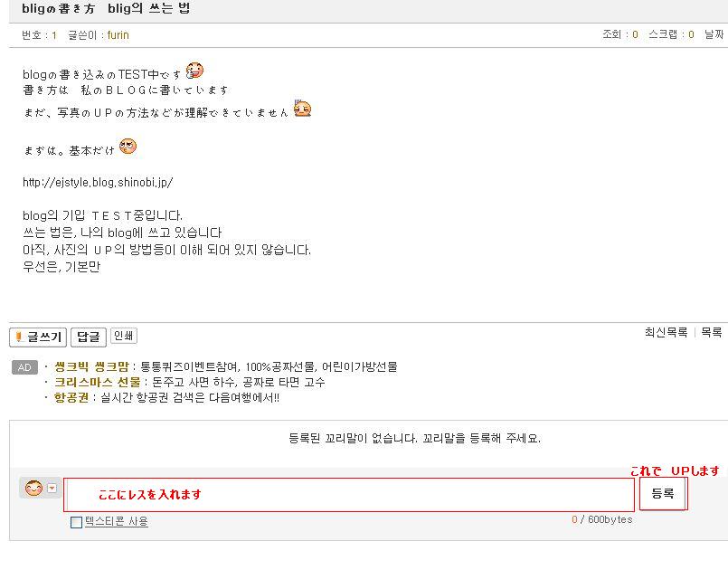Click the frowning emoticon after 基本だけ

click(128, 147)
